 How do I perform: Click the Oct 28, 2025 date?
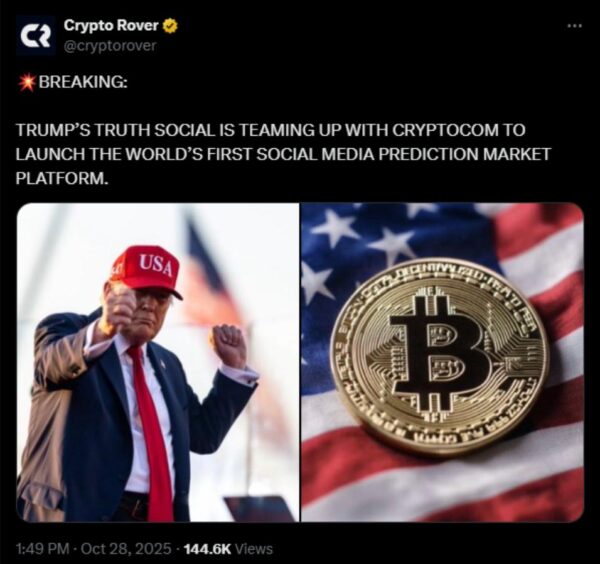click(126, 549)
